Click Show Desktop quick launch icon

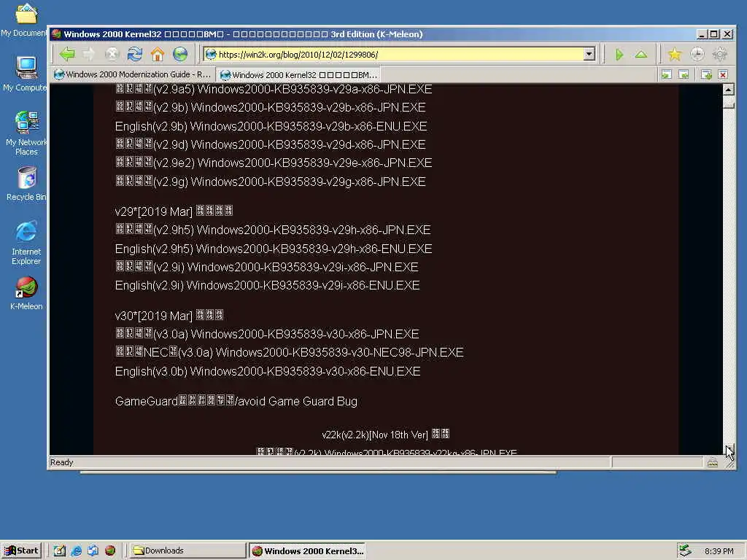point(60,551)
